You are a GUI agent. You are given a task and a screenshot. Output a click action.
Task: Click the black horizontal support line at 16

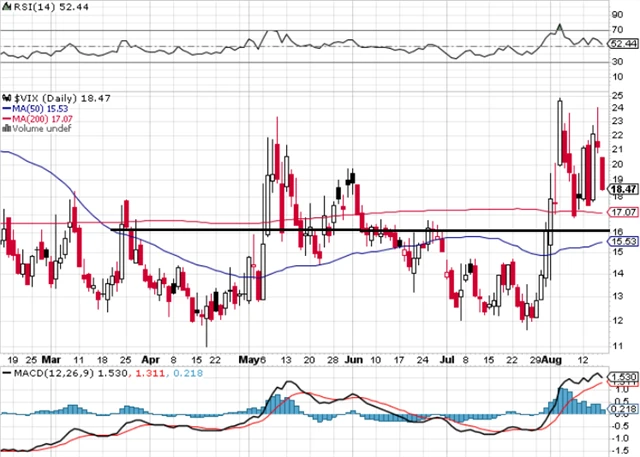300,231
